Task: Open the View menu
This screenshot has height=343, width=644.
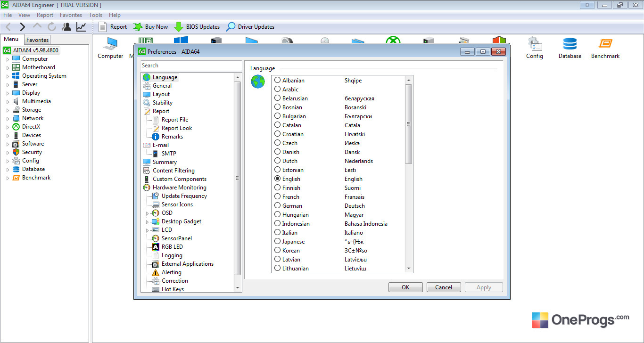Action: click(x=24, y=15)
